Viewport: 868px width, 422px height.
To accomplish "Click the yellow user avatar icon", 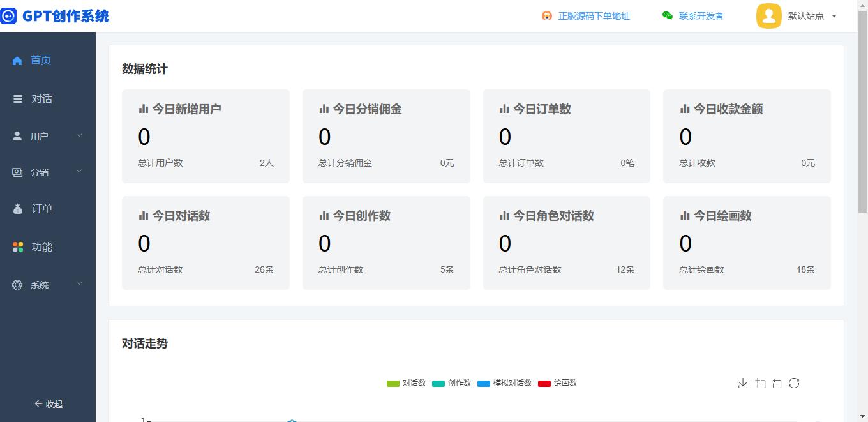I will [768, 16].
